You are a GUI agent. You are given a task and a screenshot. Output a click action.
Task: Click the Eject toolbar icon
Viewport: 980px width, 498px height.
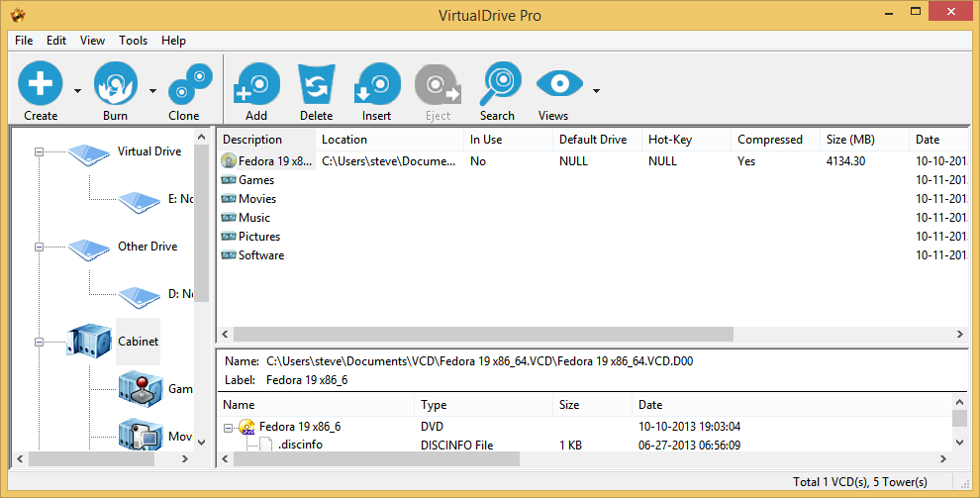438,85
